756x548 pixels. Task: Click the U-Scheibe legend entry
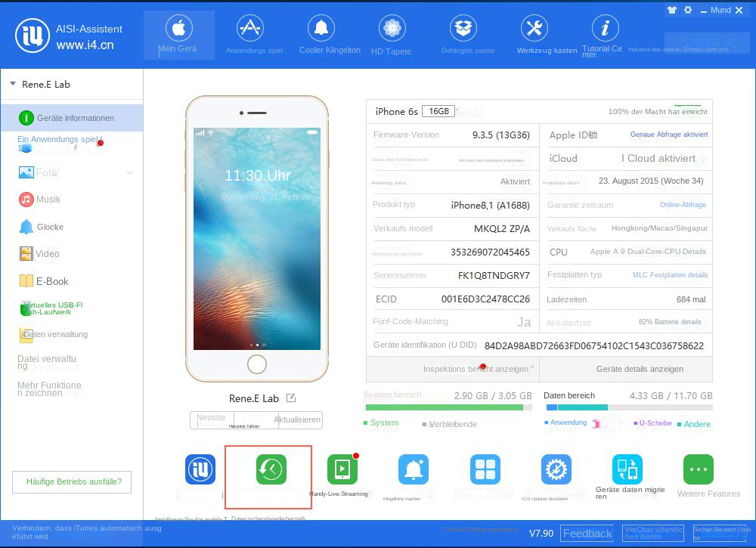[x=652, y=423]
